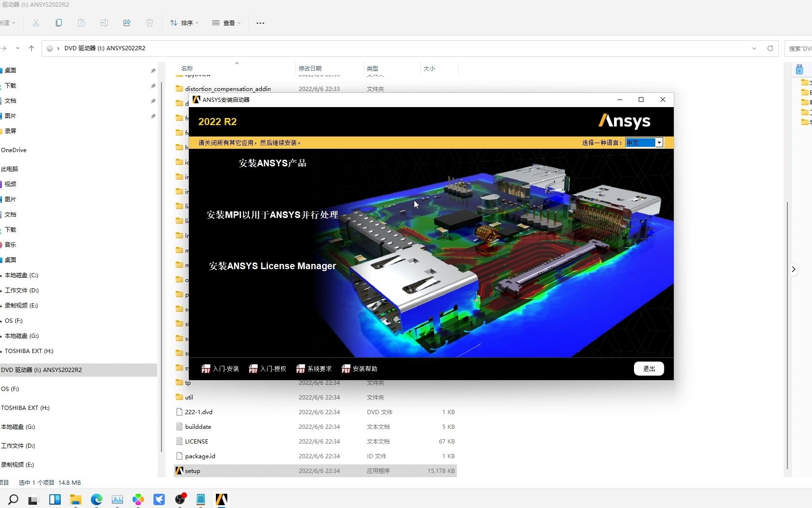This screenshot has height=508, width=812.
Task: Open 桌面 in quick access sidebar
Action: (10, 70)
